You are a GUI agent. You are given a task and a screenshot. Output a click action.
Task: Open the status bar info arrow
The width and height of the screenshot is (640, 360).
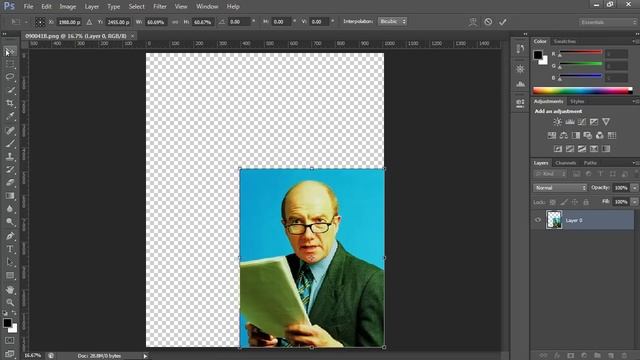(x=145, y=356)
